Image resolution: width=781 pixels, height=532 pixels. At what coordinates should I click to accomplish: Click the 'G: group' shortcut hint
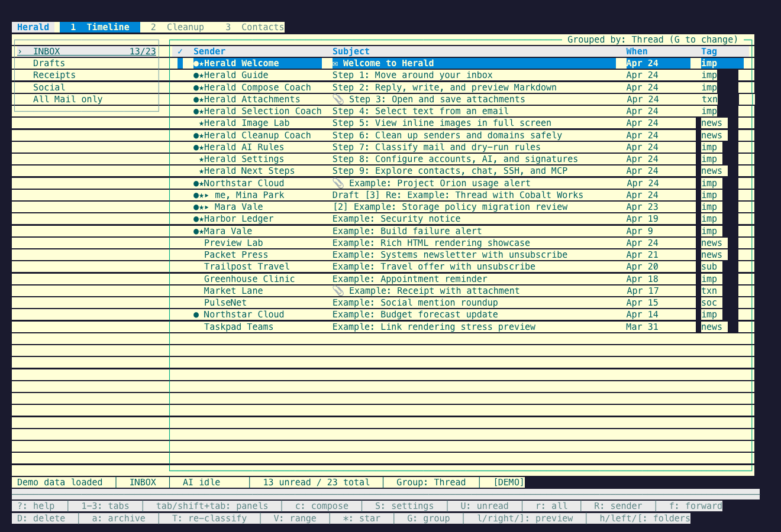428,518
